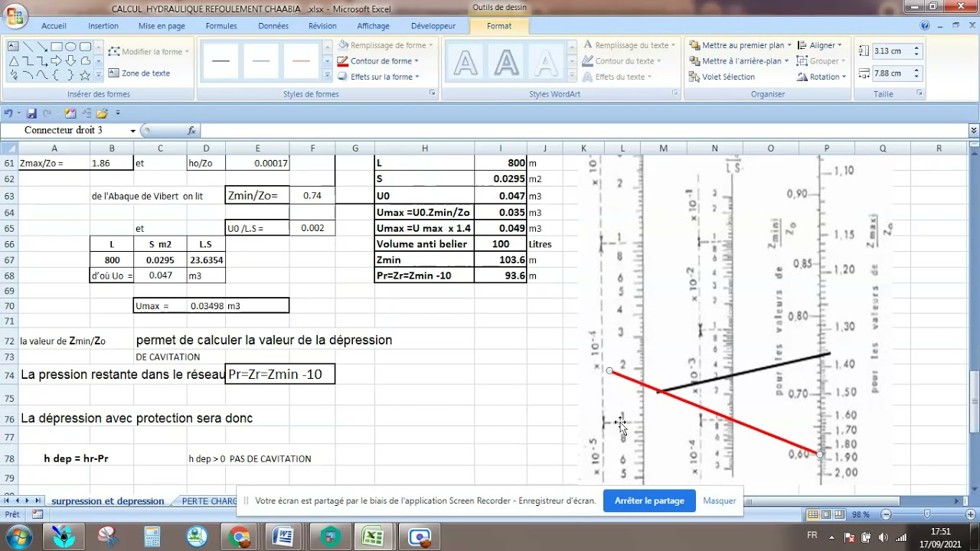Click Open folder icon in quick access toolbar

click(101, 113)
